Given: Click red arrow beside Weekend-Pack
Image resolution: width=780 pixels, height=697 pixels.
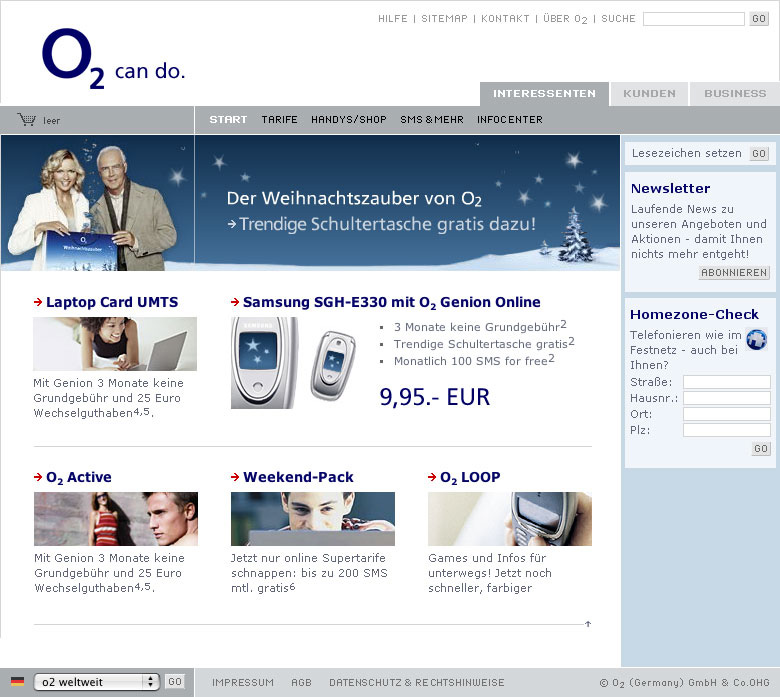Looking at the screenshot, I should pos(235,477).
